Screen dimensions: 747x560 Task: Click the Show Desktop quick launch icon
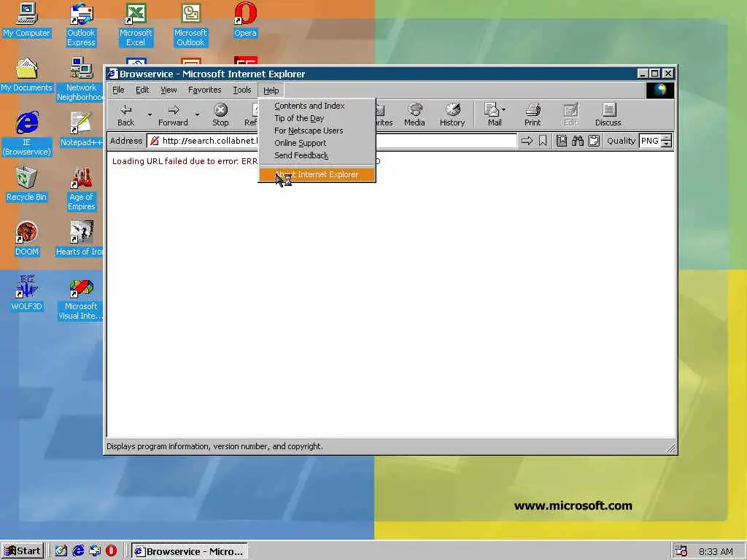coord(61,551)
